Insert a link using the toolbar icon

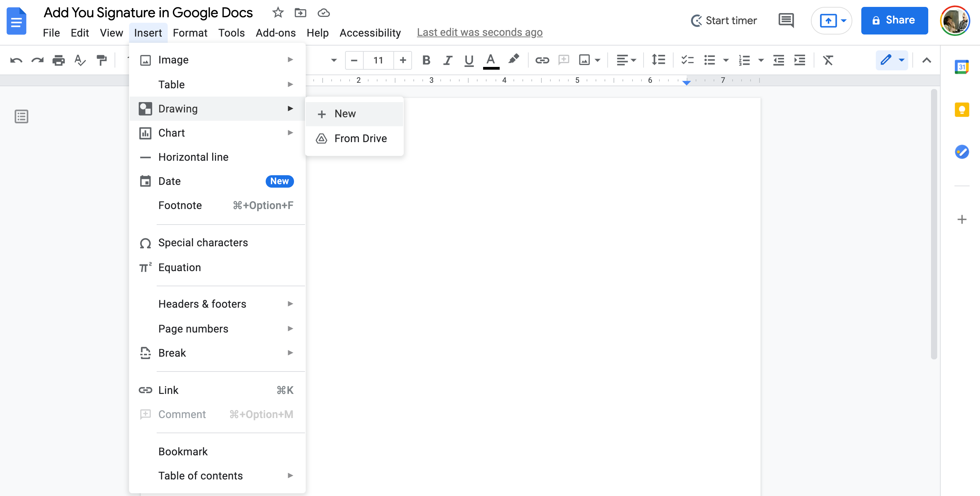(542, 60)
